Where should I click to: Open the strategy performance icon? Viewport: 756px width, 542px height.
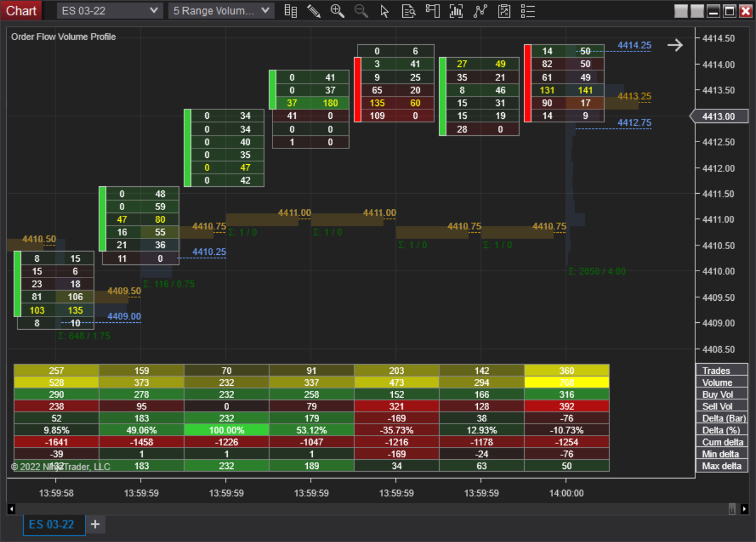click(504, 11)
